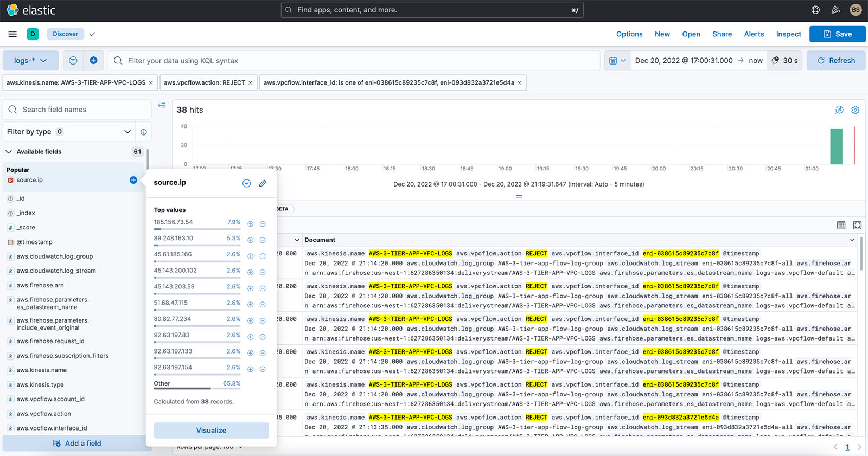This screenshot has height=456, width=868.
Task: Open the main hamburger navigation menu
Action: (x=12, y=34)
